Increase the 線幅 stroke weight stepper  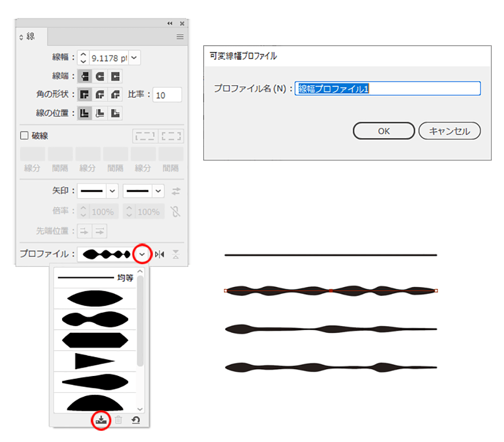coord(83,55)
